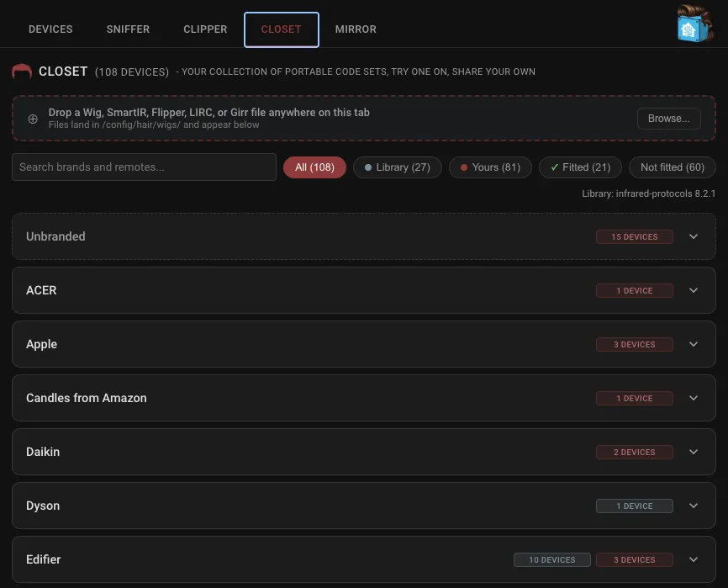The width and height of the screenshot is (728, 588).
Task: Expand the Unbranded group chevron
Action: click(x=694, y=236)
